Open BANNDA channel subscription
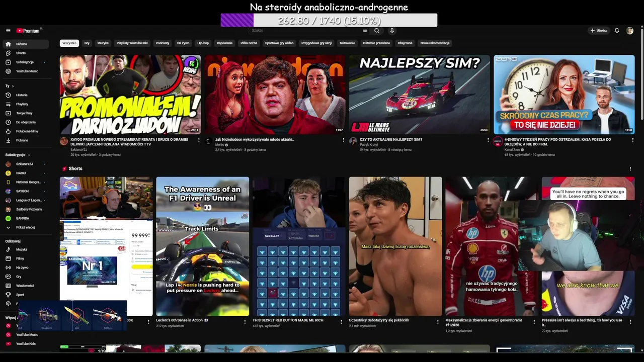Screen dimensions: 644x362 (x=27, y=218)
